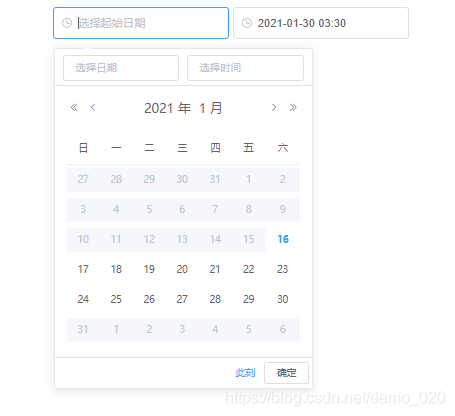This screenshot has width=455, height=416.
Task: Click the 选择时间 time input box
Action: (245, 68)
